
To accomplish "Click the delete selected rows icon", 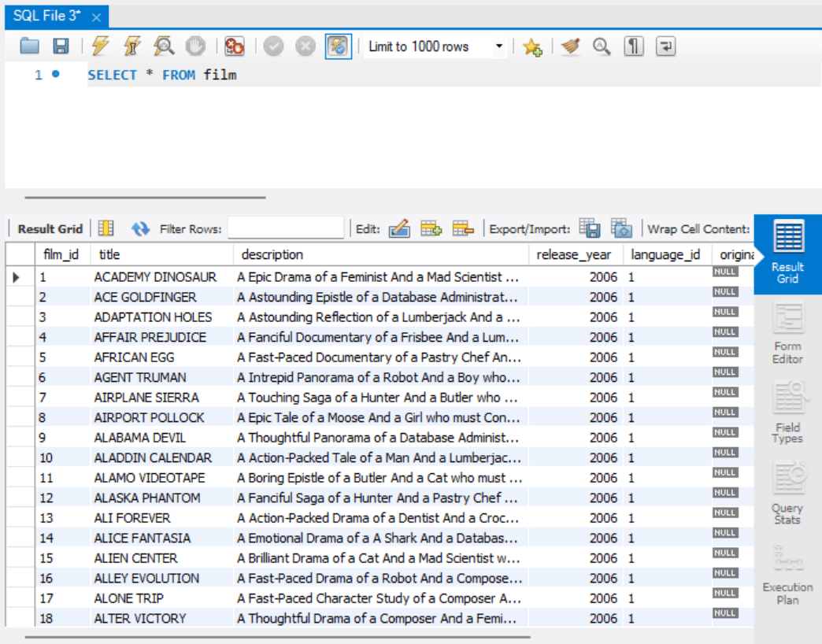I will click(463, 228).
